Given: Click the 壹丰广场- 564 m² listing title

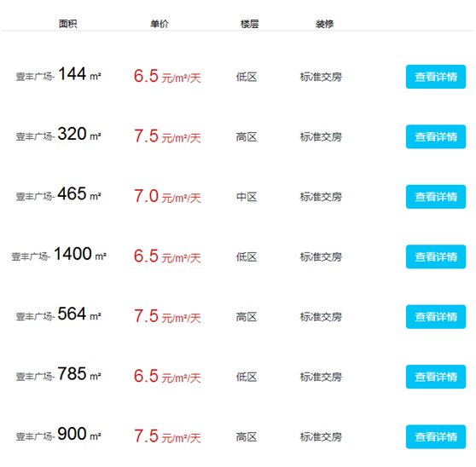Looking at the screenshot, I should pyautogui.click(x=58, y=314).
